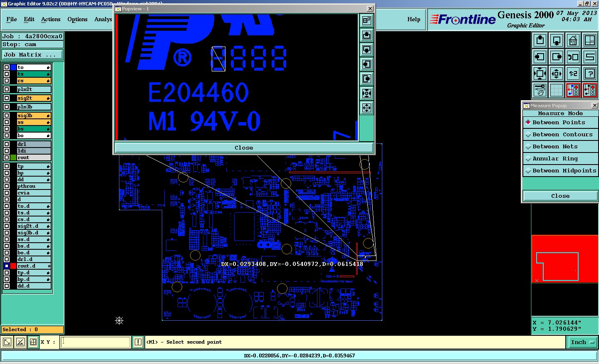Select layer row dd.d
599x364 pixels.
click(34, 286)
